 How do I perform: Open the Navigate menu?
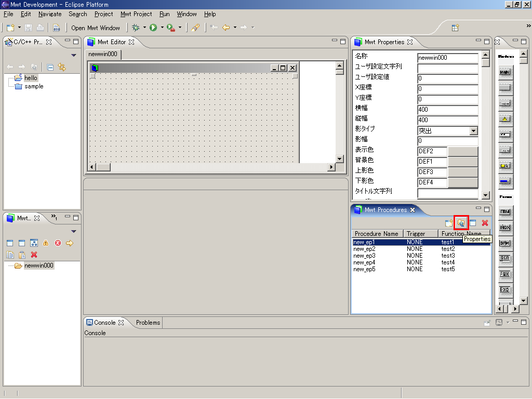click(50, 14)
